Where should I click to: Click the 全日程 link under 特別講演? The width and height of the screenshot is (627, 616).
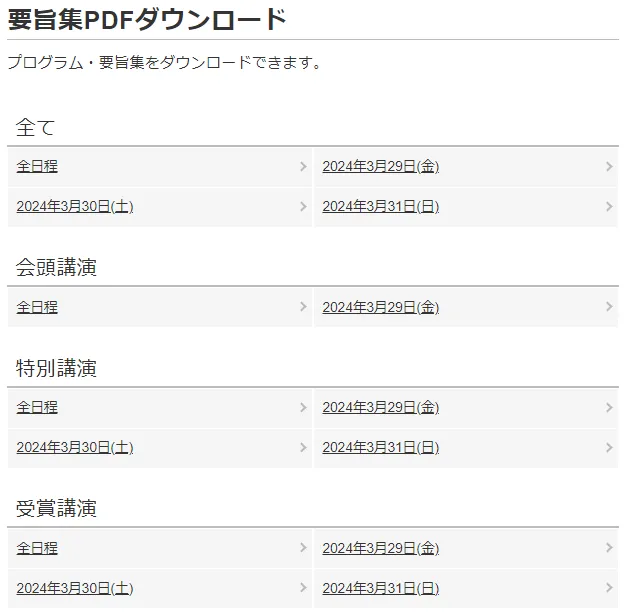coord(37,408)
